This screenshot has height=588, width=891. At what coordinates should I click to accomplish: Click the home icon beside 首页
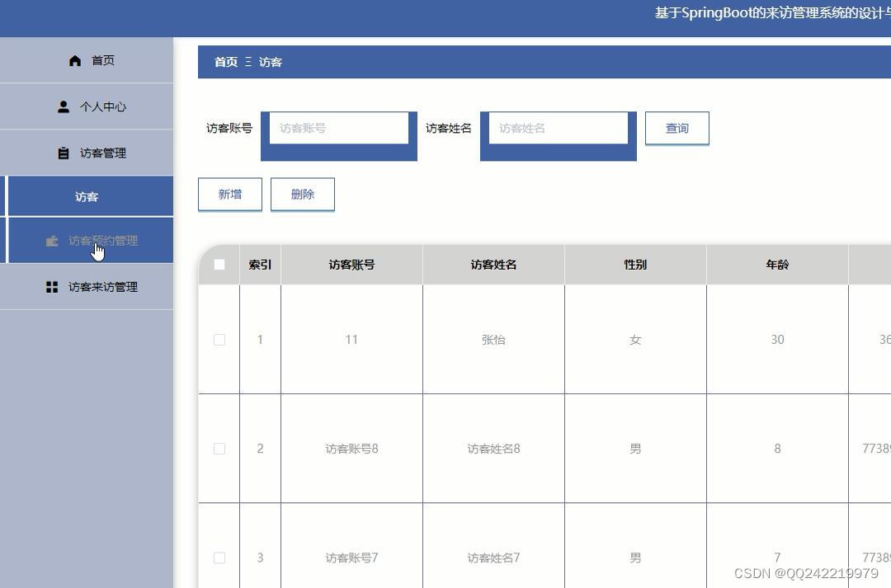74,59
